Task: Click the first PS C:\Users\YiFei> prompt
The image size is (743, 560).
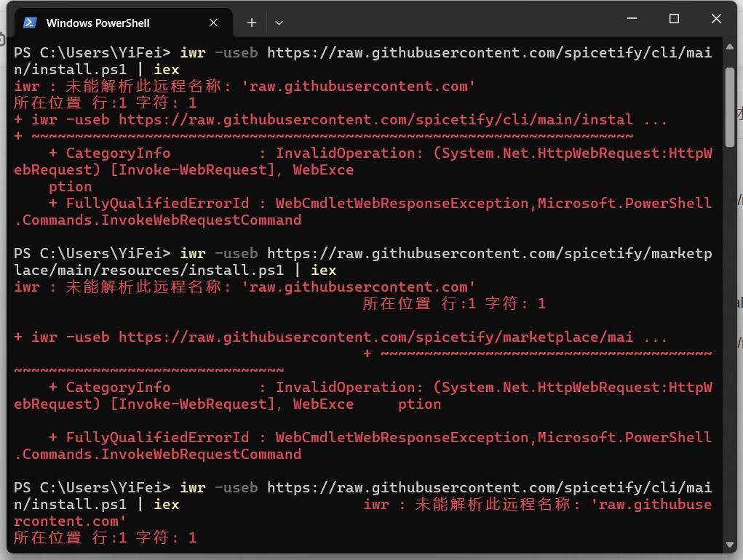Action: [92, 52]
